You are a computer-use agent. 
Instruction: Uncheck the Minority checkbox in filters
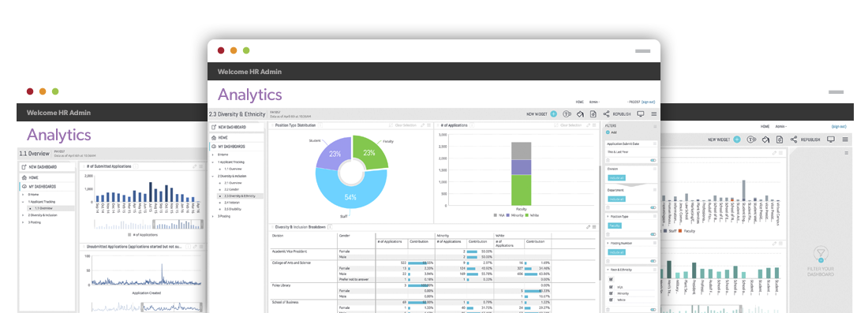pyautogui.click(x=611, y=293)
